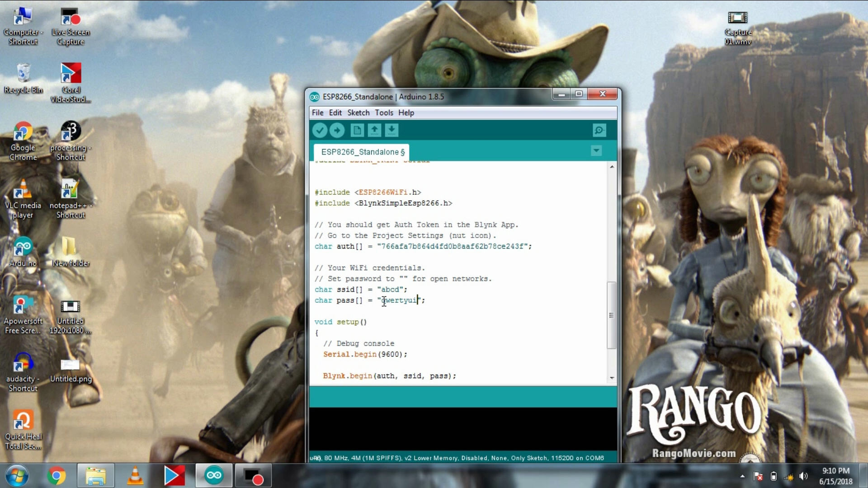868x488 pixels.
Task: Select Corel VideoStudio desktop icon
Action: 71,83
